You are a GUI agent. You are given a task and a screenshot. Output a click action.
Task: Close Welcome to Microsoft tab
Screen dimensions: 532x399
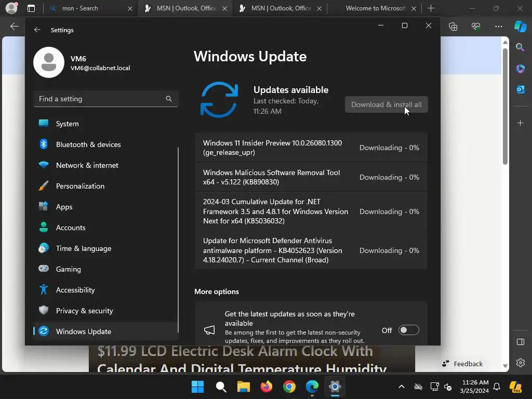coord(414,8)
